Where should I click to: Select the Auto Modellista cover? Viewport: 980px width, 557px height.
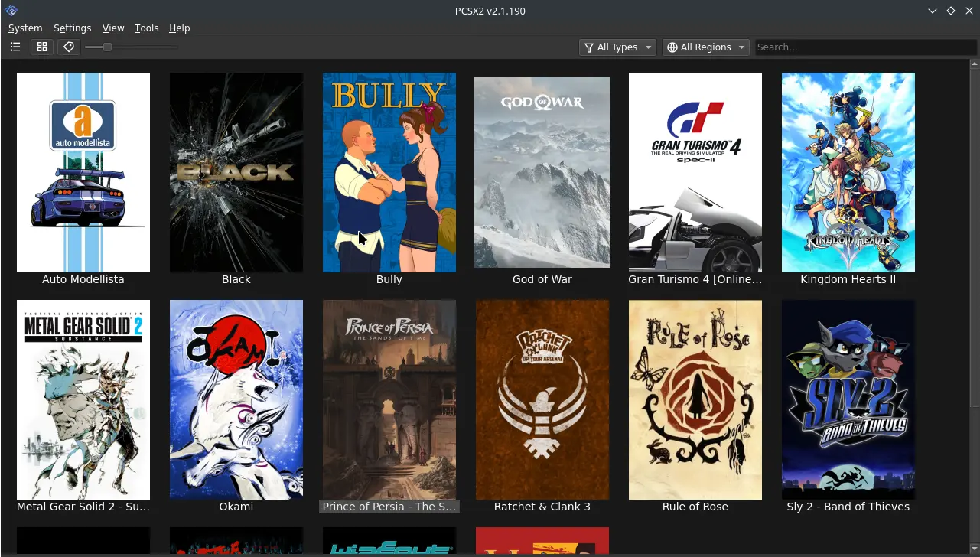(x=83, y=172)
